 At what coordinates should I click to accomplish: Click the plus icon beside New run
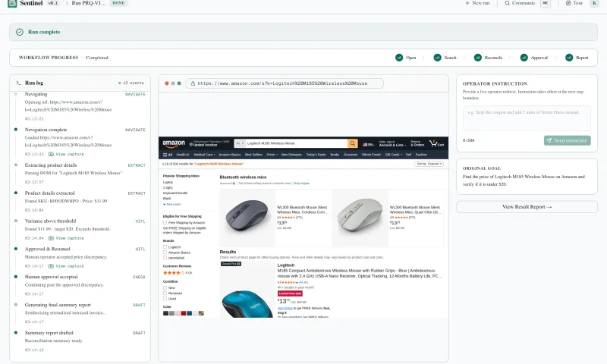[x=467, y=3]
